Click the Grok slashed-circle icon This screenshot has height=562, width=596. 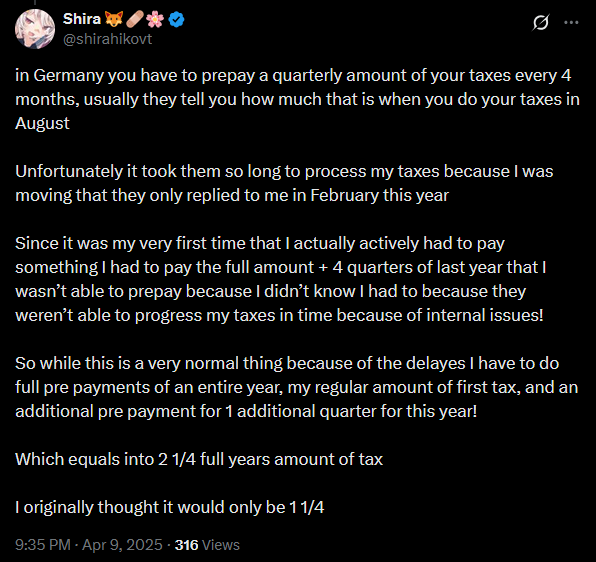pyautogui.click(x=540, y=23)
